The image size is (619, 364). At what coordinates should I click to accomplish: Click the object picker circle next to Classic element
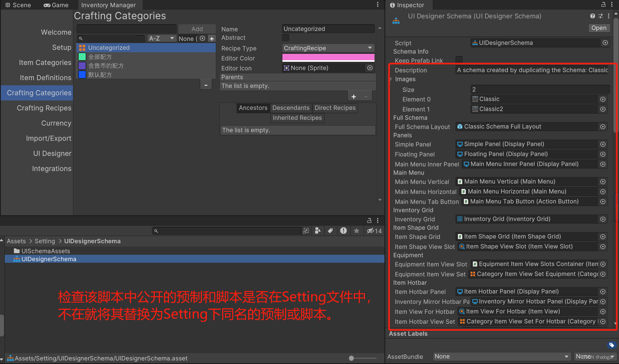pos(602,99)
